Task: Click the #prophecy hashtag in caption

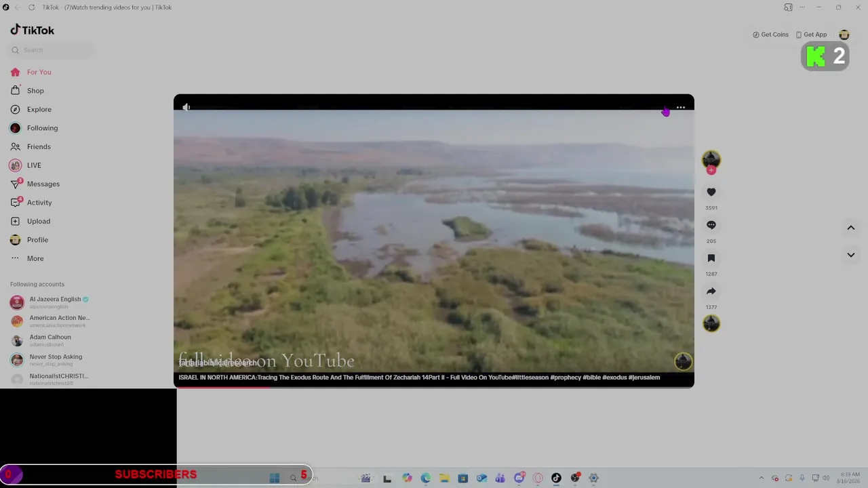Action: [x=566, y=378]
